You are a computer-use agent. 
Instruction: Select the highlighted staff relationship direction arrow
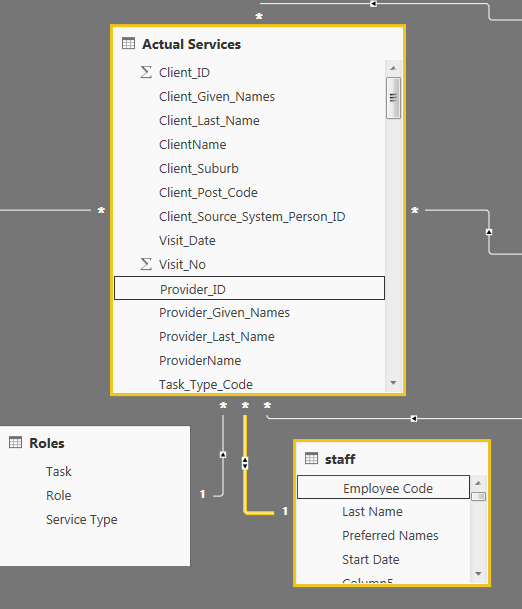(x=245, y=463)
